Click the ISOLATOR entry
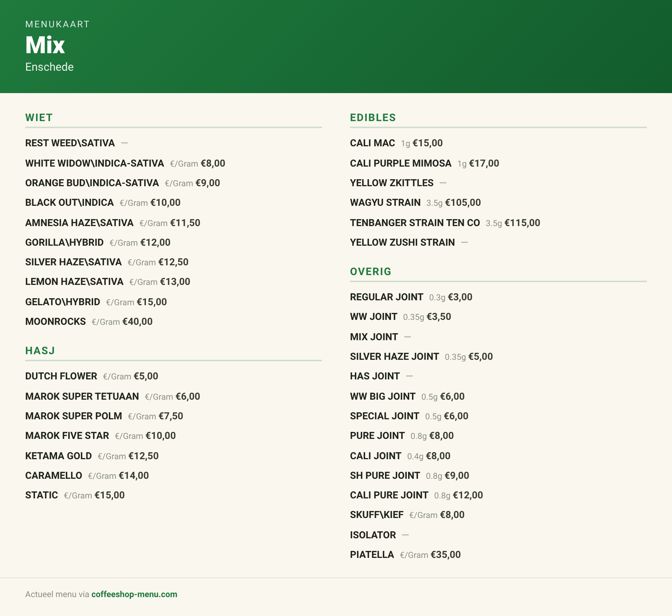The height and width of the screenshot is (616, 672). point(373,535)
